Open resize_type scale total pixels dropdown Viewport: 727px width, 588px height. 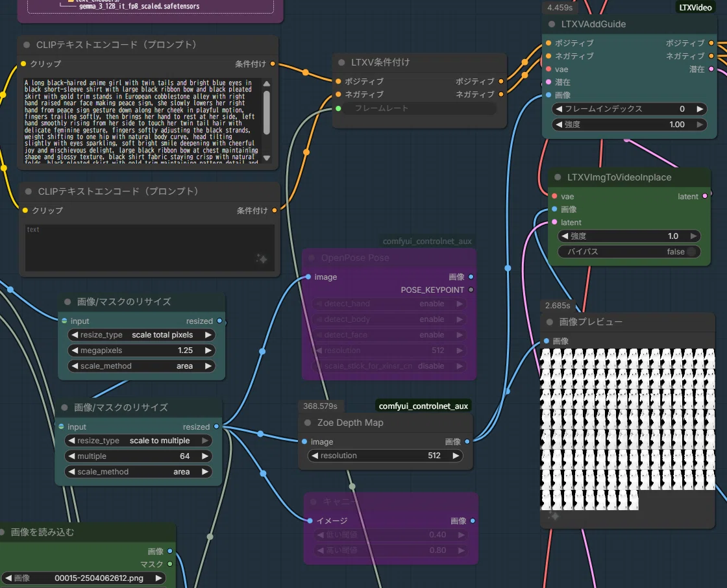[141, 335]
